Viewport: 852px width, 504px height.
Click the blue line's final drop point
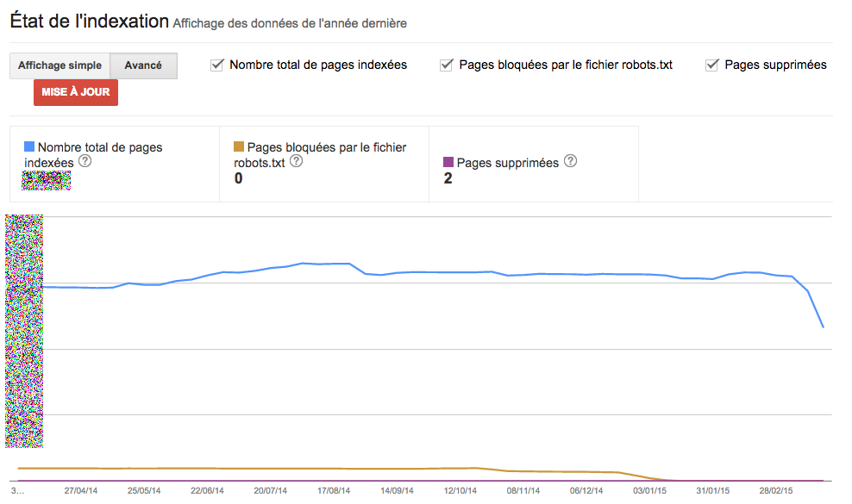click(x=824, y=327)
